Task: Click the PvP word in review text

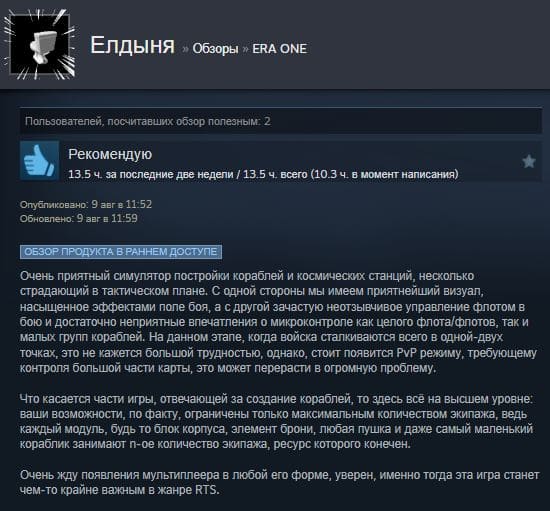Action: 406,352
